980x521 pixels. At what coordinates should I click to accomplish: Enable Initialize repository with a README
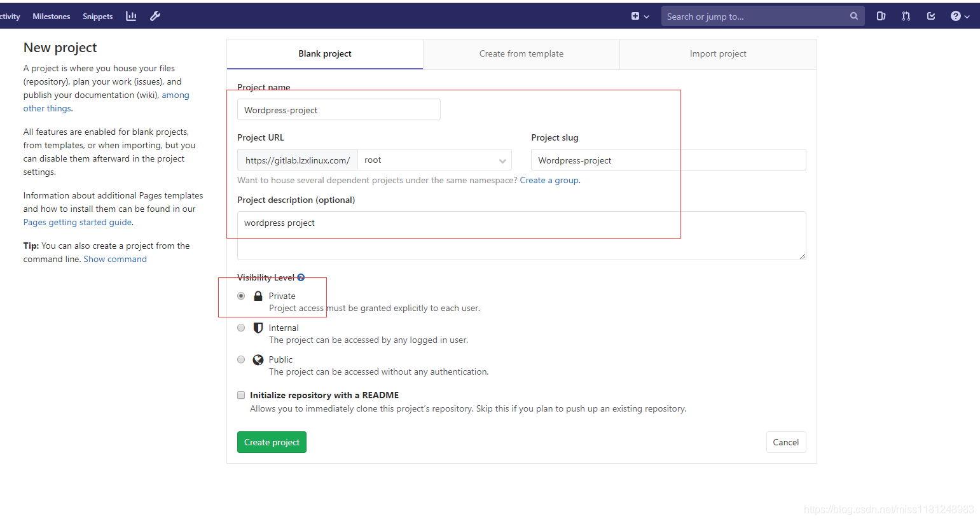[241, 395]
